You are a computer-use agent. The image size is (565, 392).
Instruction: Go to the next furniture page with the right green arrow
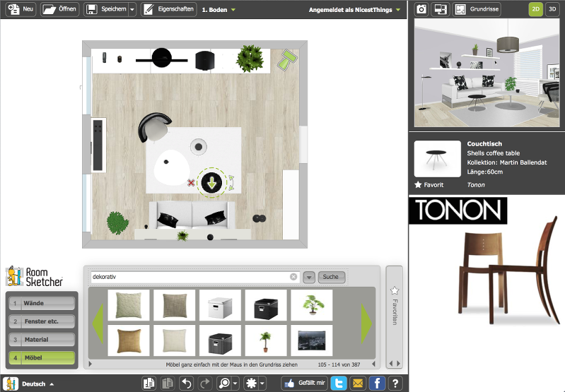pos(366,323)
